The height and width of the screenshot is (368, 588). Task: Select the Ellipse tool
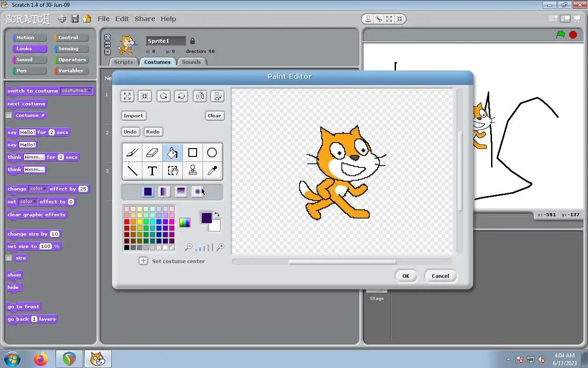(x=212, y=153)
